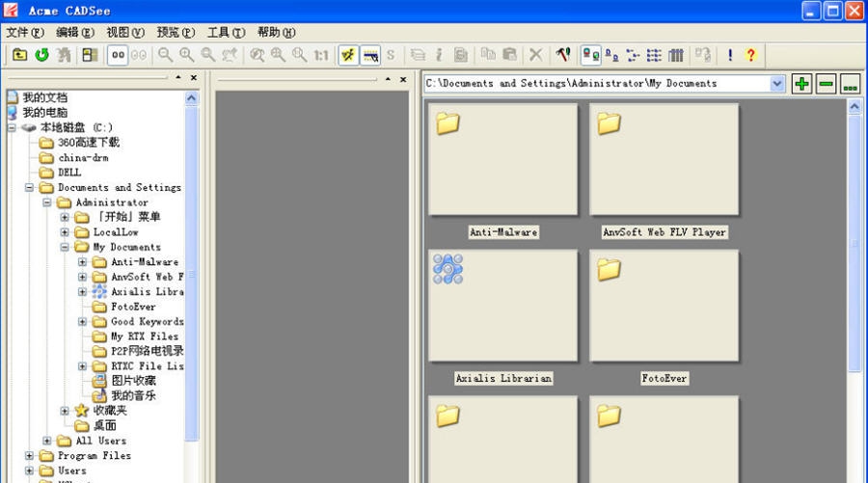Toggle the single-page view button
The image size is (868, 483).
pyautogui.click(x=118, y=55)
